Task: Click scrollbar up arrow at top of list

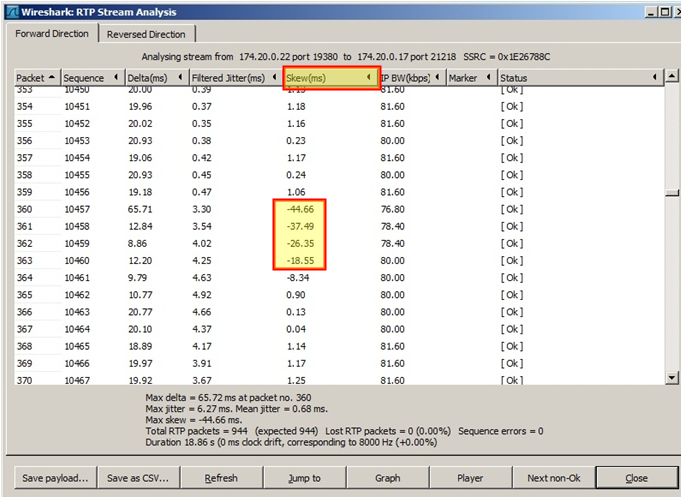Action: [x=672, y=76]
